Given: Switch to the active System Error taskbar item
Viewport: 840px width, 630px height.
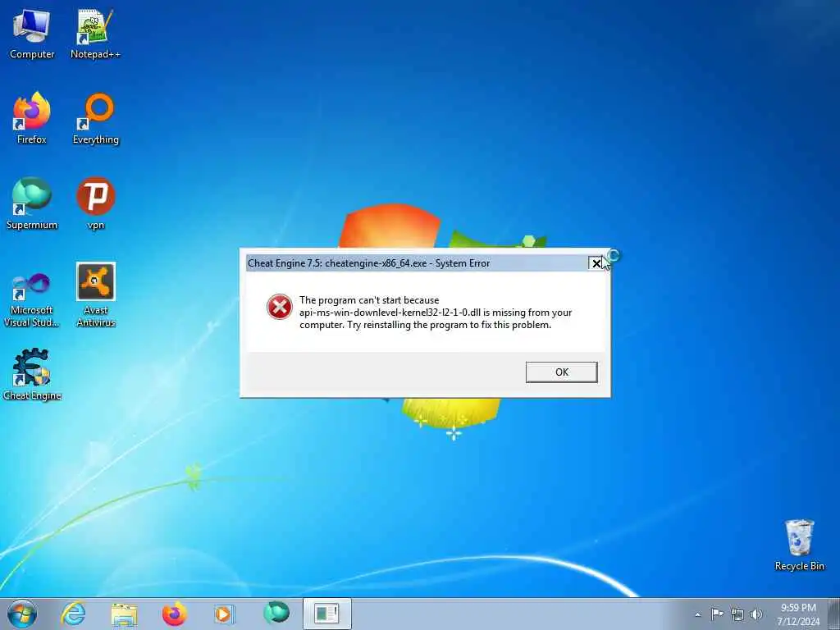Looking at the screenshot, I should tap(326, 614).
